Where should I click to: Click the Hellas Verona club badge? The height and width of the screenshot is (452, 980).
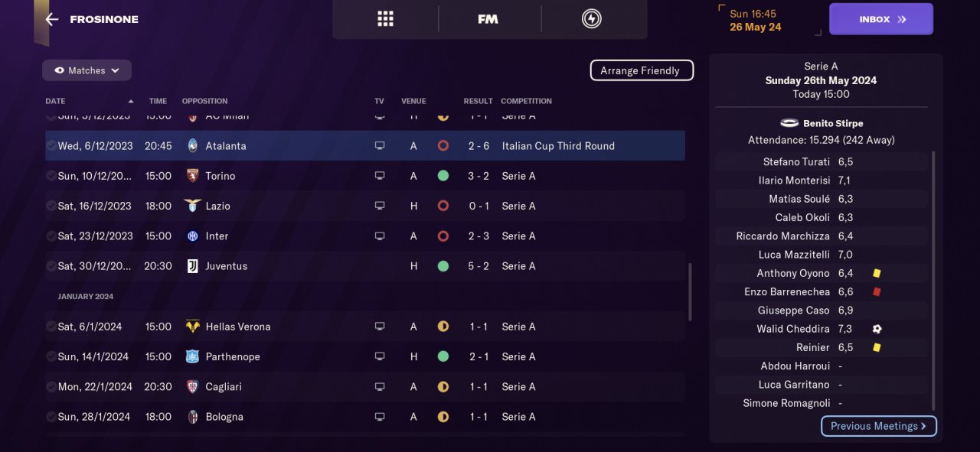pyautogui.click(x=192, y=327)
